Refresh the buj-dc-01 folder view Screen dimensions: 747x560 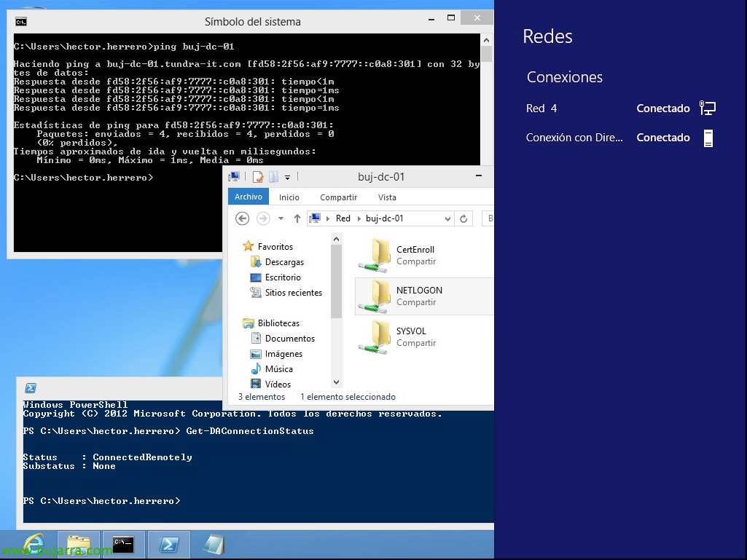tap(464, 218)
